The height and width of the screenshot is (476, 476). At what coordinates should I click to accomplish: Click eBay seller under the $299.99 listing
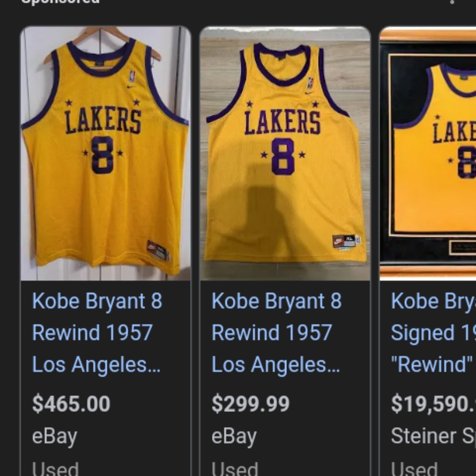[x=234, y=437]
